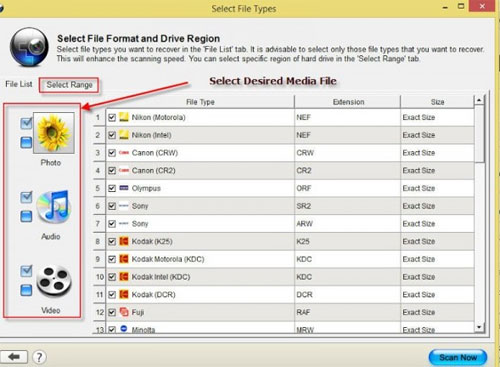This screenshot has height=367, width=500.
Task: Click the application camera logo icon
Action: point(29,47)
